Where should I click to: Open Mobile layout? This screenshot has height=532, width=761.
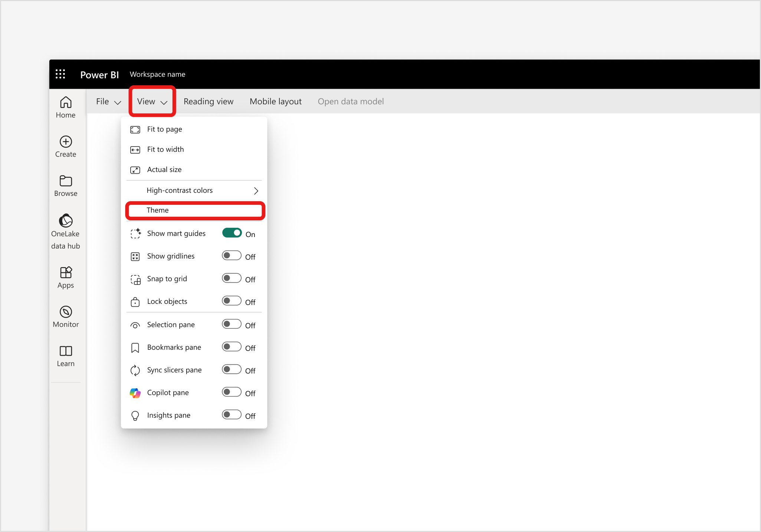(275, 102)
